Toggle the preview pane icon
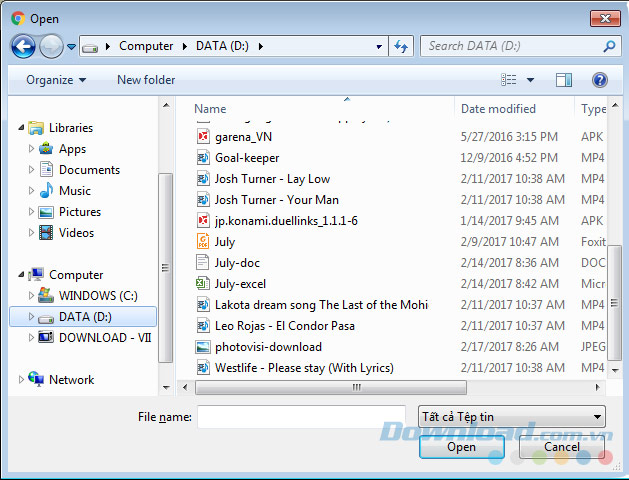This screenshot has height=480, width=629. [564, 80]
